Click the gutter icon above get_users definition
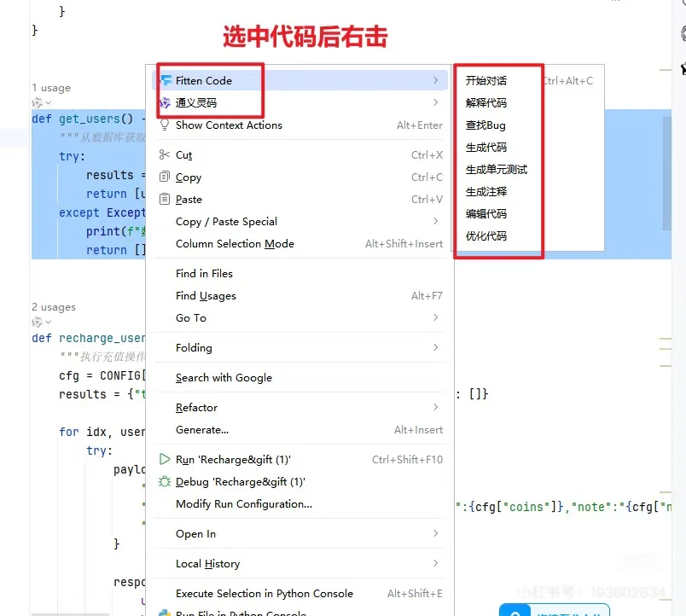 click(38, 102)
